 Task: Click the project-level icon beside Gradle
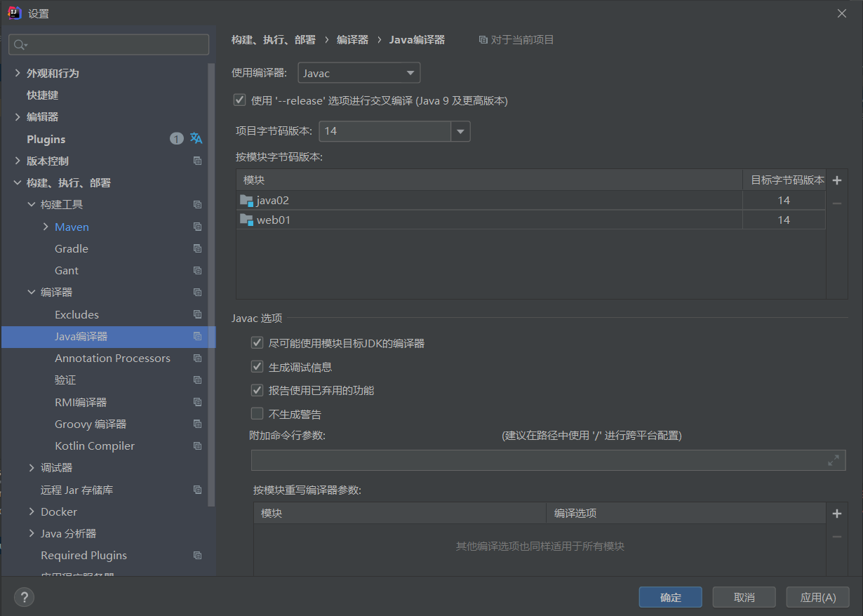(197, 248)
